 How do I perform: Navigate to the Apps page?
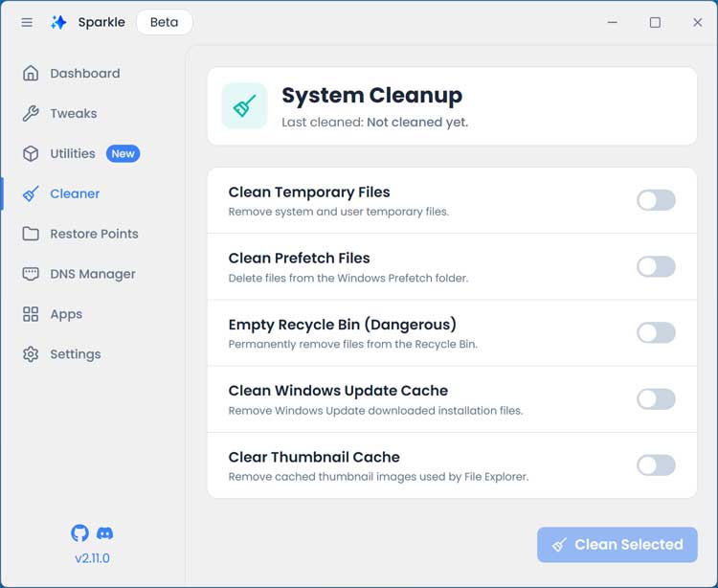pos(66,314)
